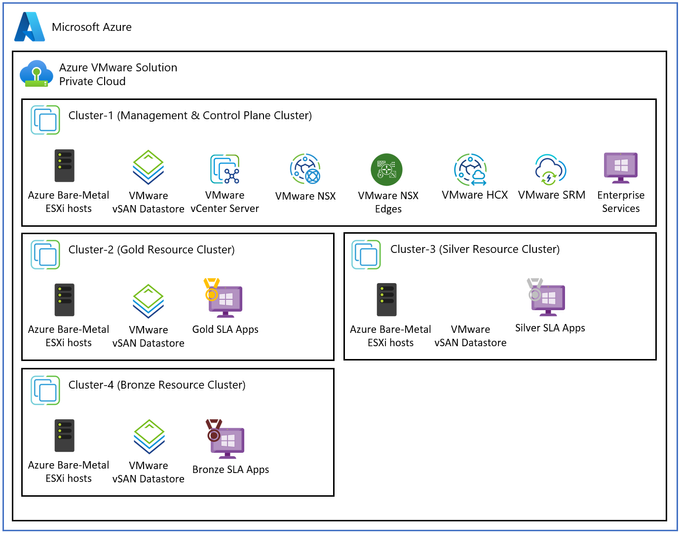Click the VMware NSX icon
Viewport: 680px width, 533px height.
coord(305,169)
